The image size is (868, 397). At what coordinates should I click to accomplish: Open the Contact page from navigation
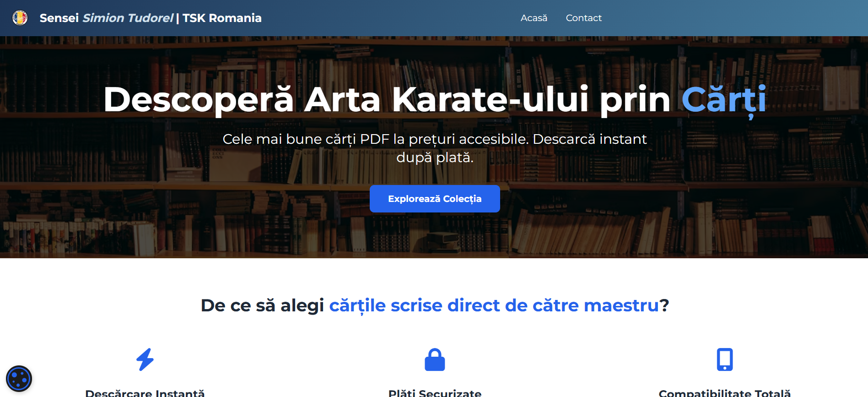coord(583,18)
